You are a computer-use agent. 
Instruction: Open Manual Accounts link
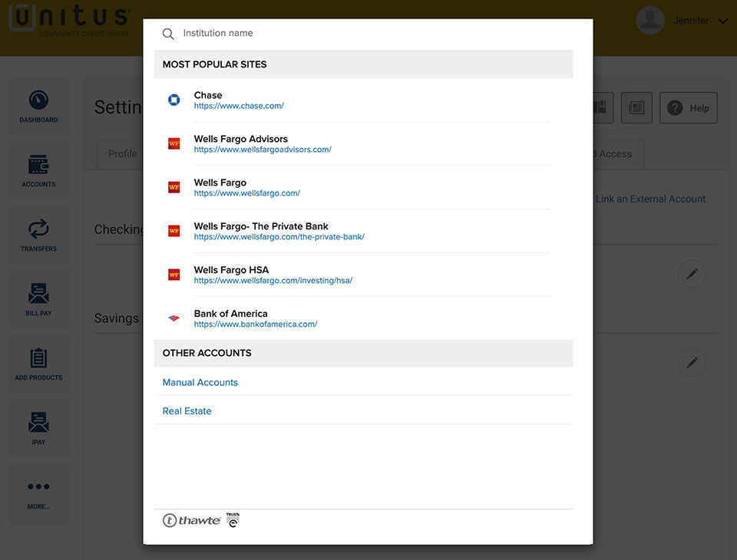tap(200, 383)
